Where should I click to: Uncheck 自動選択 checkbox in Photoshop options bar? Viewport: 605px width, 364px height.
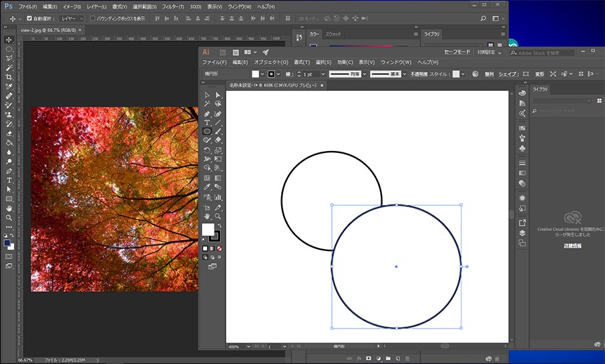(29, 18)
